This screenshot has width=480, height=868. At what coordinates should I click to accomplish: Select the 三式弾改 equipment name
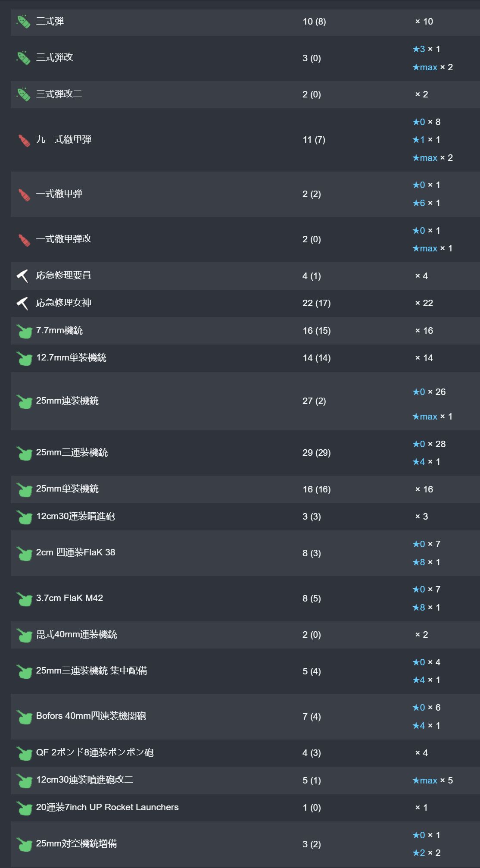[55, 57]
